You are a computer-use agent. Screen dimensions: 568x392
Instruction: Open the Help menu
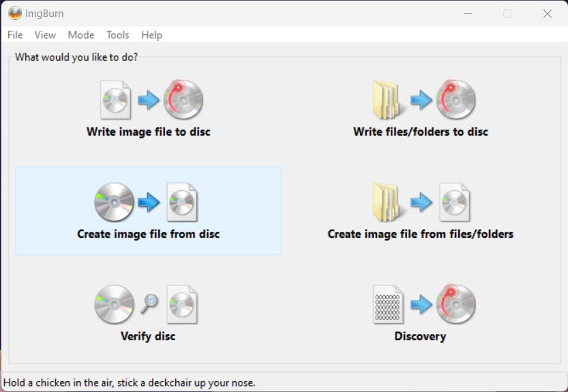[151, 35]
